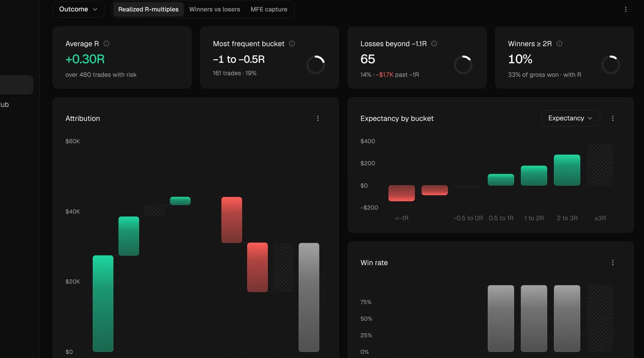
Task: Open Expectancy by bucket options menu
Action: click(x=613, y=118)
